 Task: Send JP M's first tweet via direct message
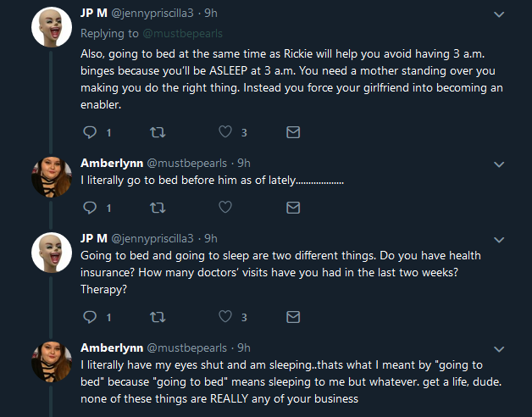point(293,132)
